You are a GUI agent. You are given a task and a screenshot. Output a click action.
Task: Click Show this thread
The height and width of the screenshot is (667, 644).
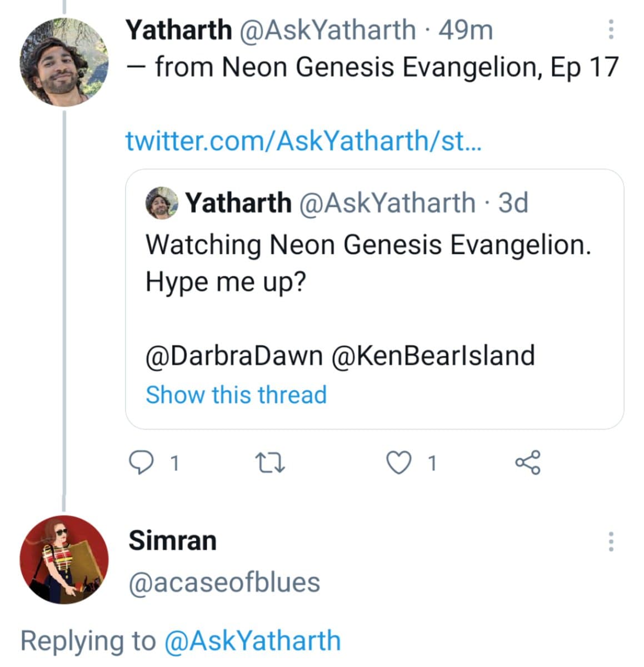[x=236, y=395]
